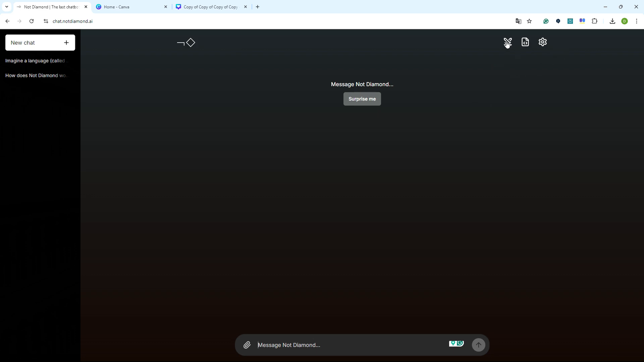644x362 pixels.
Task: Open site info beside chat.notdiamond.ai
Action: click(x=45, y=21)
